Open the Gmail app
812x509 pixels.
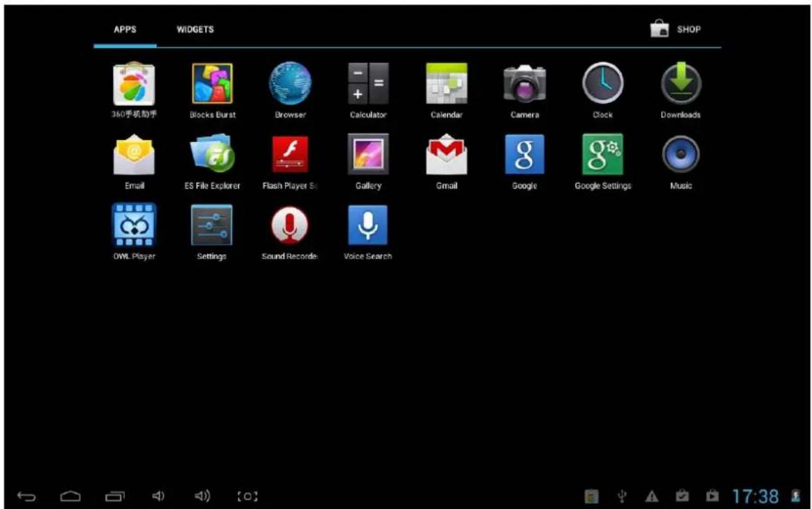(x=447, y=162)
